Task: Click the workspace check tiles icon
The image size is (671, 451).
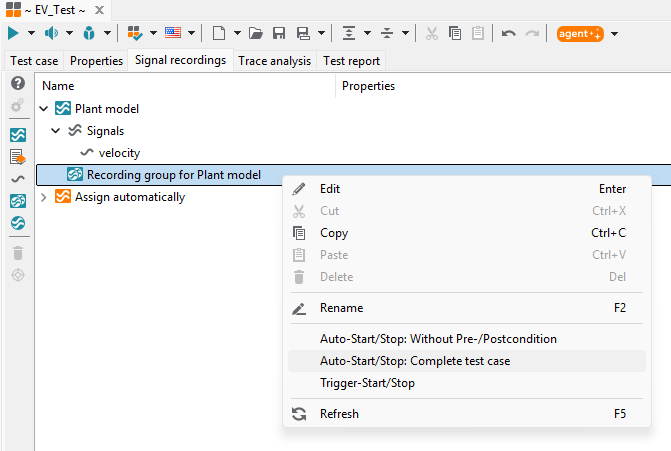Action: 135,33
